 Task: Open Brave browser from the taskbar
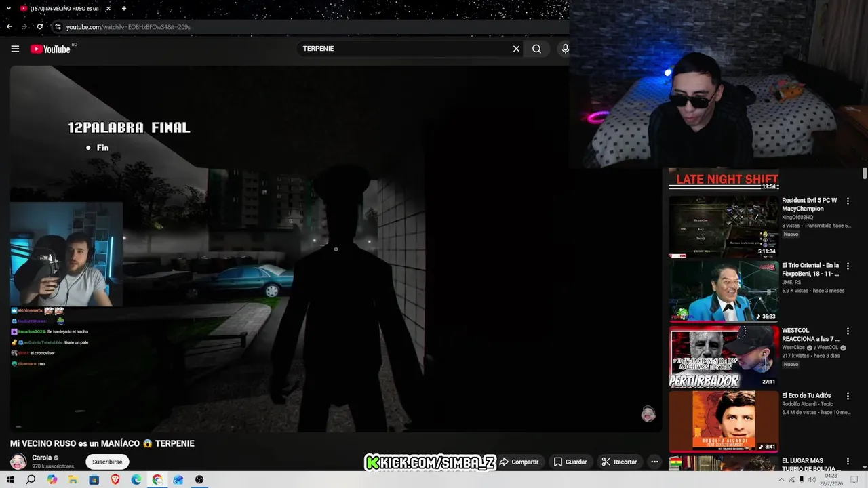[115, 480]
